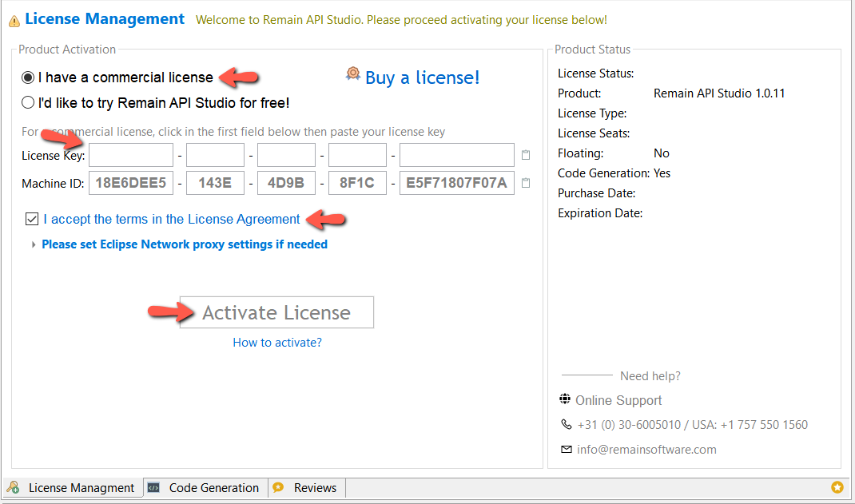The height and width of the screenshot is (504, 855).
Task: Click the Machine ID field showing 4D9B
Action: tap(286, 183)
